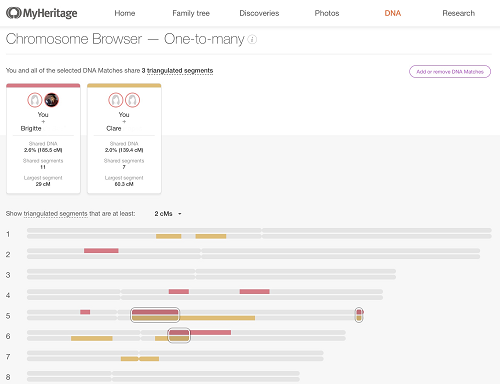Select left yellow segment on chromosome 6
500x384 pixels.
pyautogui.click(x=92, y=338)
